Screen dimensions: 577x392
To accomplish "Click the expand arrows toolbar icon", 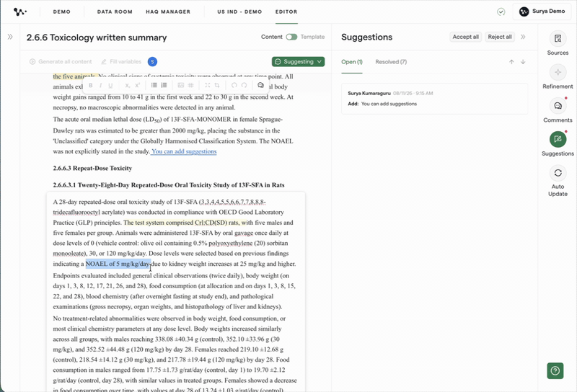I will coord(207,85).
